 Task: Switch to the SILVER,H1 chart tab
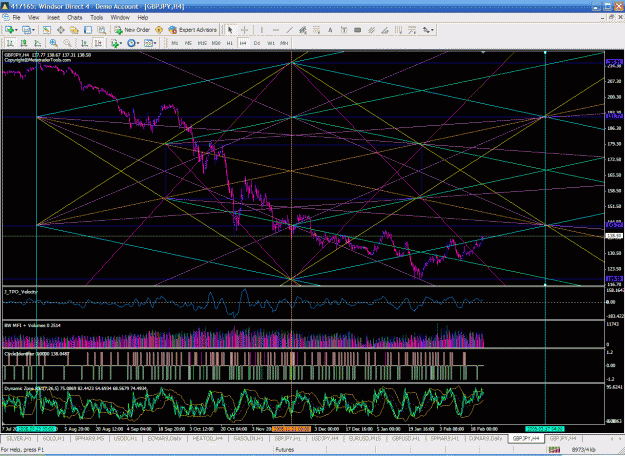(x=19, y=438)
